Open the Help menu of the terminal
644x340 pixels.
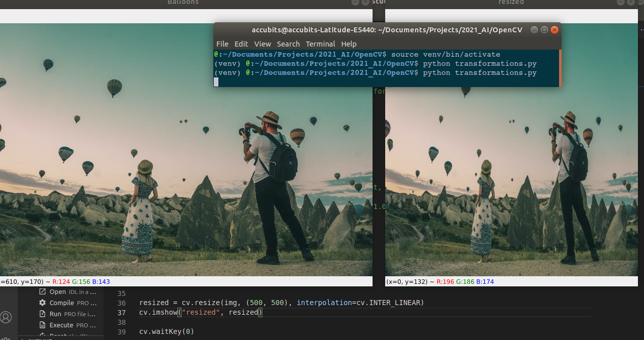click(349, 44)
